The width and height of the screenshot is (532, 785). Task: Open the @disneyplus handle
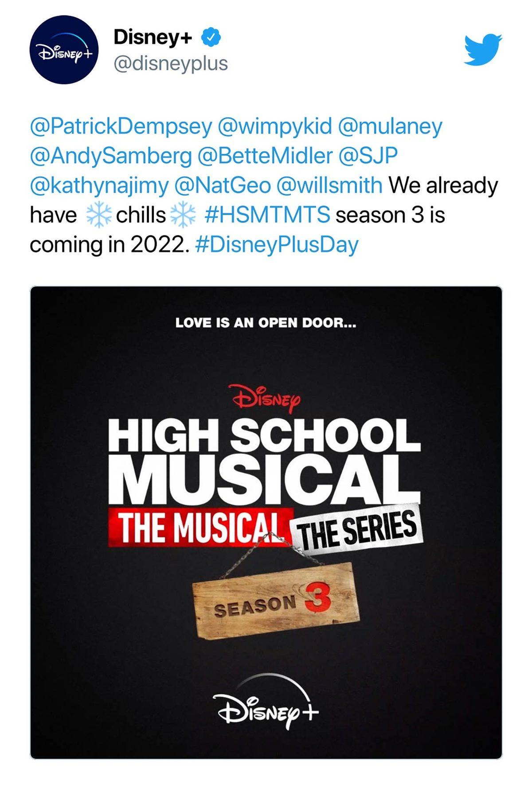point(171,63)
